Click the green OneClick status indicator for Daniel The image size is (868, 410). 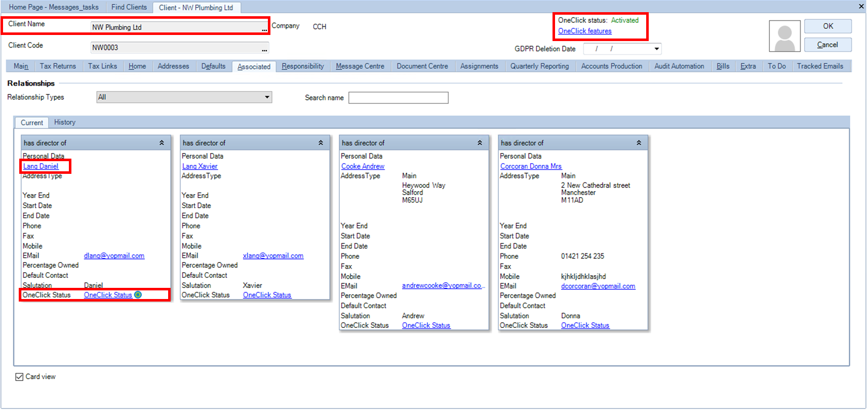point(138,295)
